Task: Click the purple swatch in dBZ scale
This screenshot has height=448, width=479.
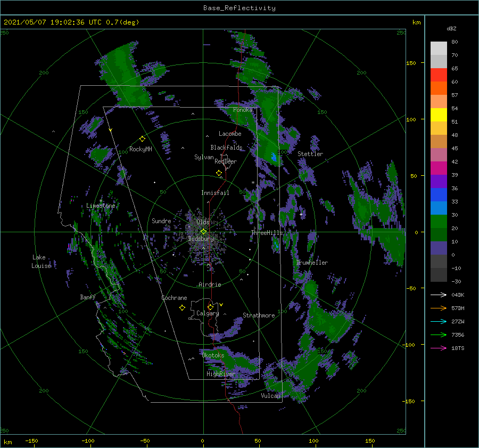Action: (439, 182)
